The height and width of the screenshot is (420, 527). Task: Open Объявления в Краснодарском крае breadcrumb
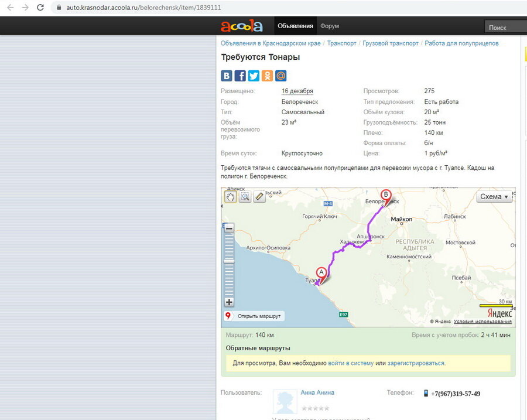point(271,43)
